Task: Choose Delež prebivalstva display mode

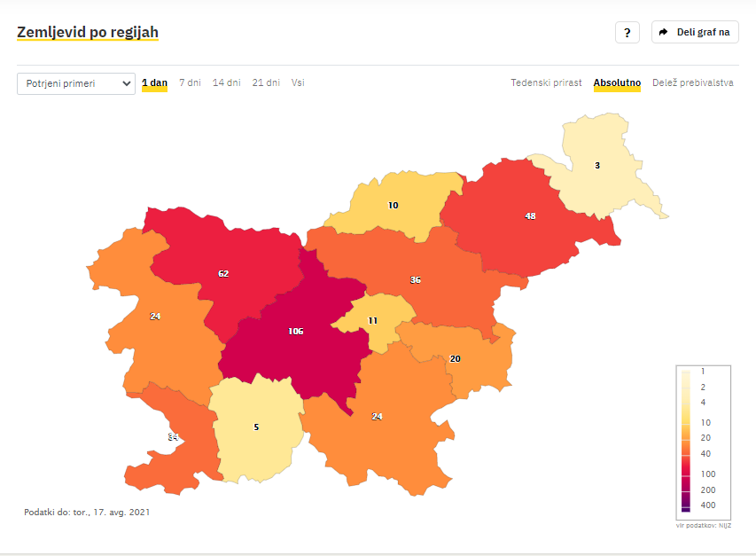Action: coord(692,83)
